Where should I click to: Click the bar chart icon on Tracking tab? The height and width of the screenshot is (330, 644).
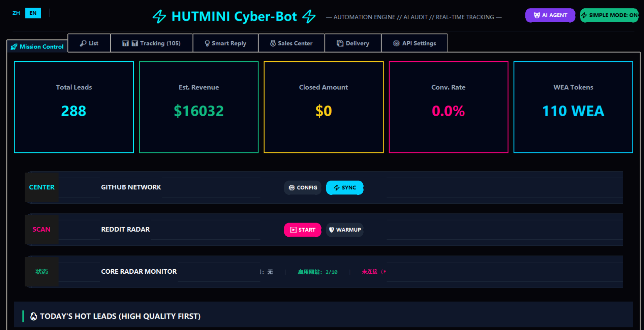(125, 43)
